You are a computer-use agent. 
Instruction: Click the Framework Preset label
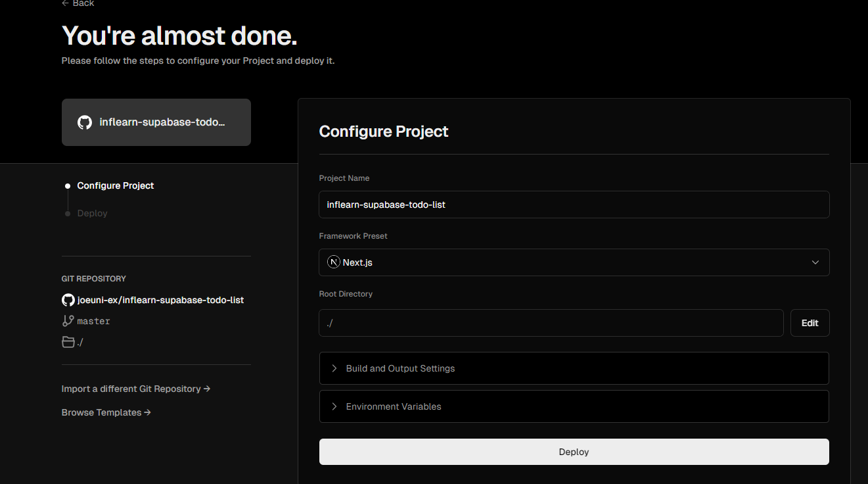pyautogui.click(x=354, y=236)
